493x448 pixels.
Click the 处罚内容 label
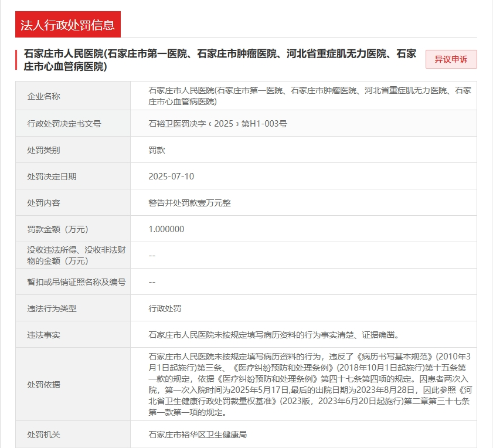coord(44,203)
